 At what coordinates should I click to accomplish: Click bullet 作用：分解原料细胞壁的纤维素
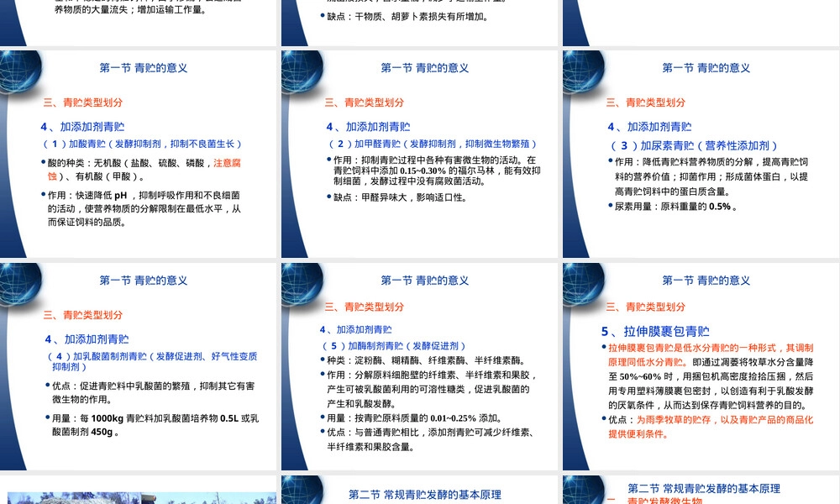[428, 389]
